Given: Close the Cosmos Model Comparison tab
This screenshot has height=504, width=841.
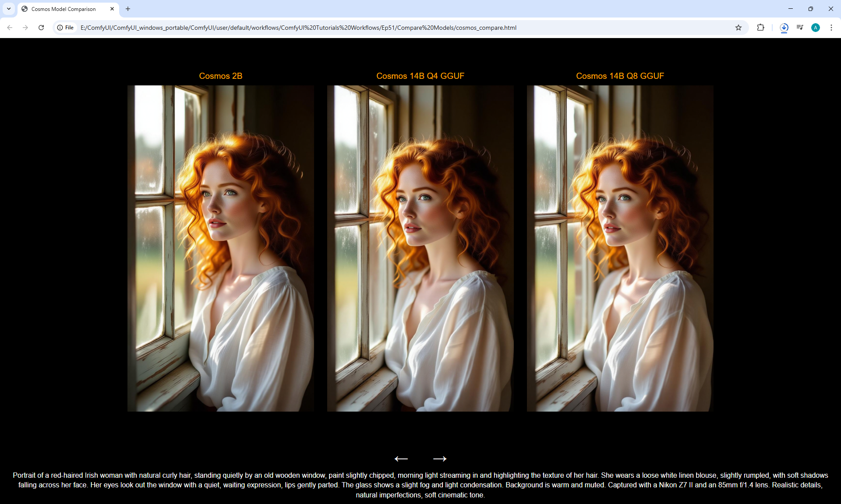Looking at the screenshot, I should (112, 9).
